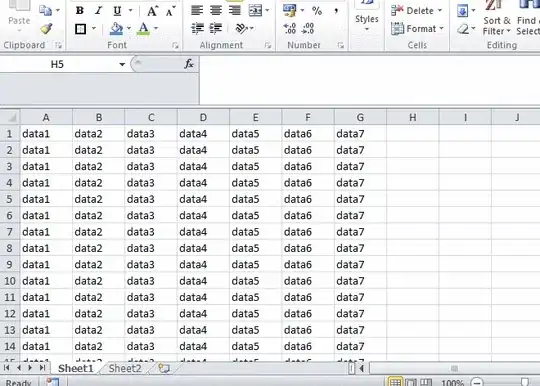Select cell G3 containing data7

tap(360, 166)
